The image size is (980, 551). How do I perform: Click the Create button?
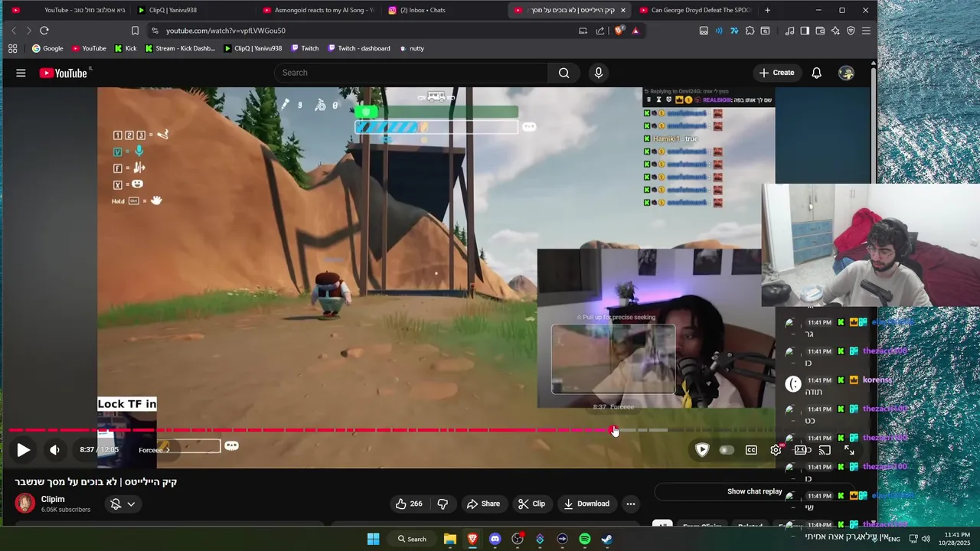776,73
